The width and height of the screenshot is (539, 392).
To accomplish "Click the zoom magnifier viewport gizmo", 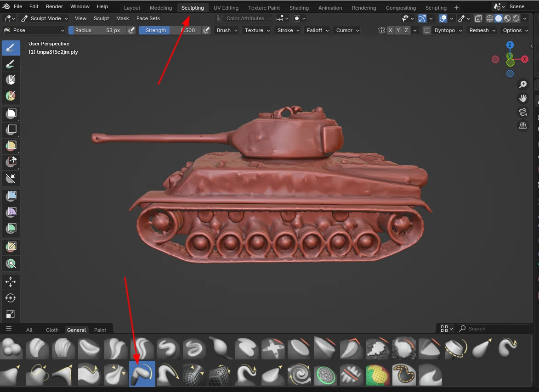I will click(523, 84).
